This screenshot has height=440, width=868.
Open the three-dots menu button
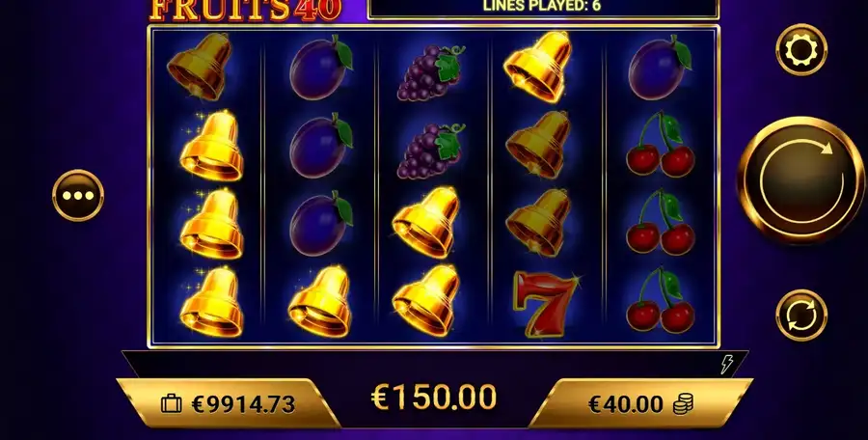pos(78,195)
